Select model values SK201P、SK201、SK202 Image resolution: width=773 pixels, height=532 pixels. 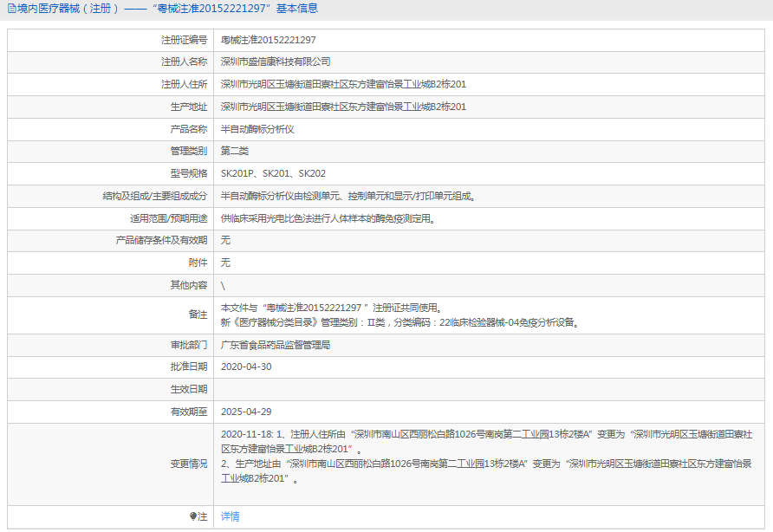273,173
